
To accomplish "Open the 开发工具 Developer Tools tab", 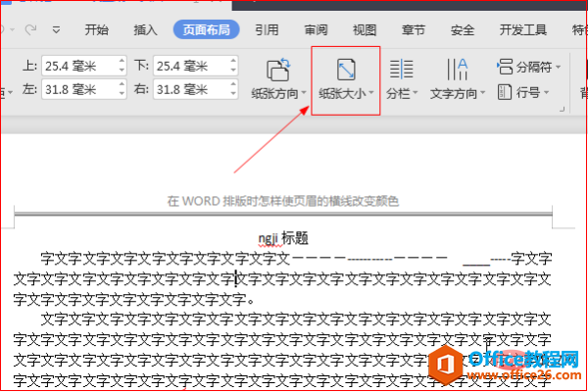I will [523, 29].
